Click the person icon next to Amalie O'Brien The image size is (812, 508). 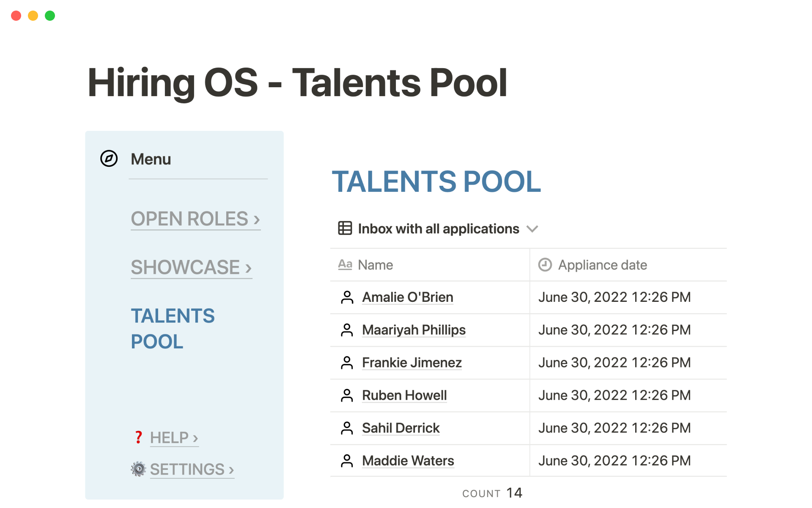347,297
